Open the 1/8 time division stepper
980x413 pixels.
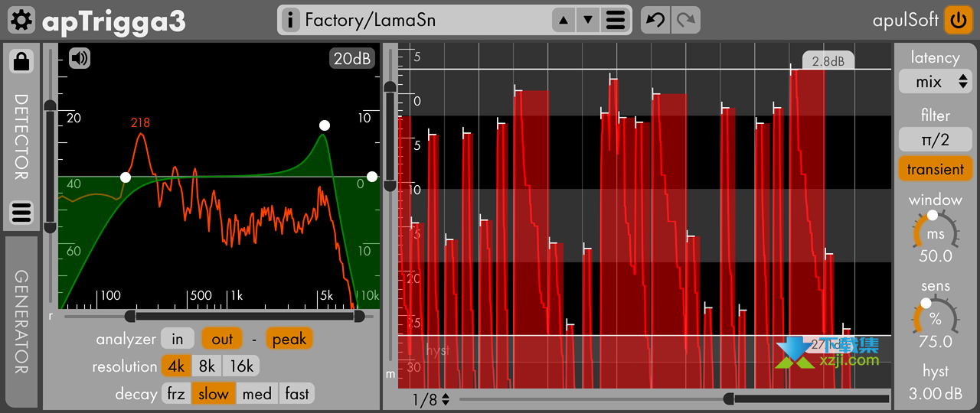tap(431, 399)
